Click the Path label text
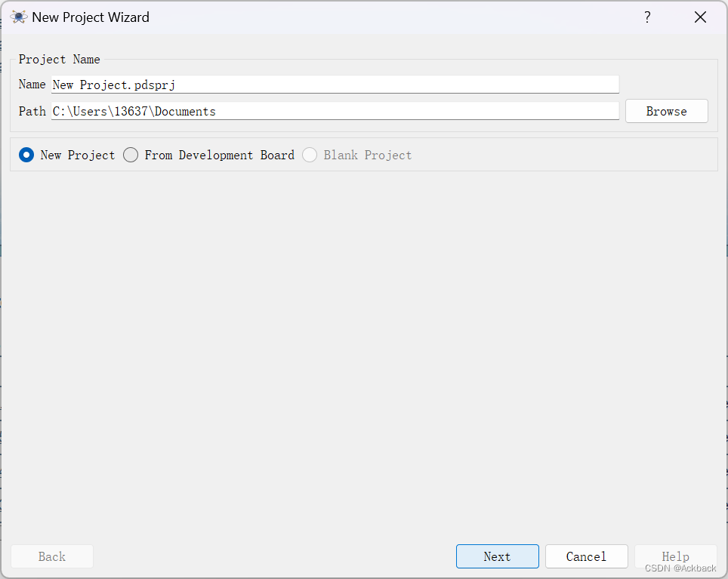This screenshot has width=728, height=579. point(32,112)
